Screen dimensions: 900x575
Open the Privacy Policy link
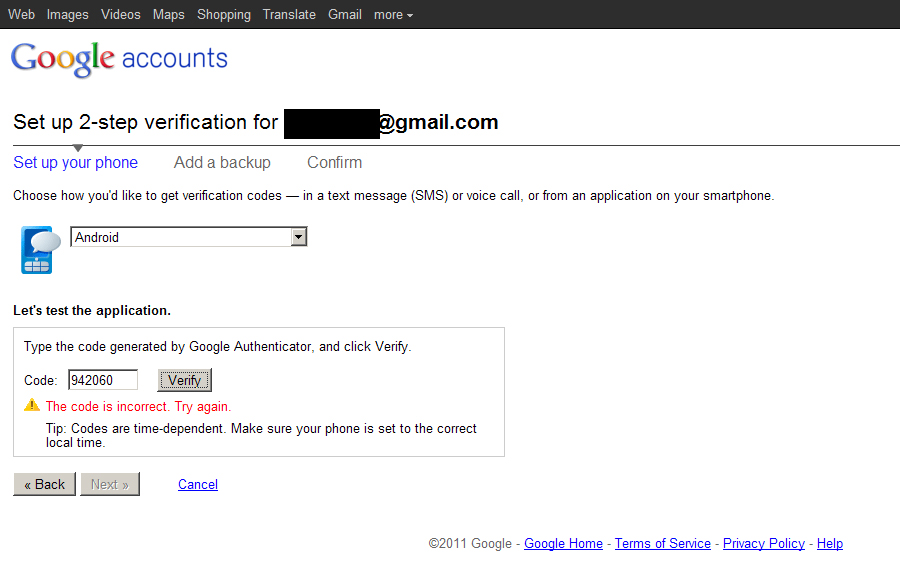click(x=764, y=543)
